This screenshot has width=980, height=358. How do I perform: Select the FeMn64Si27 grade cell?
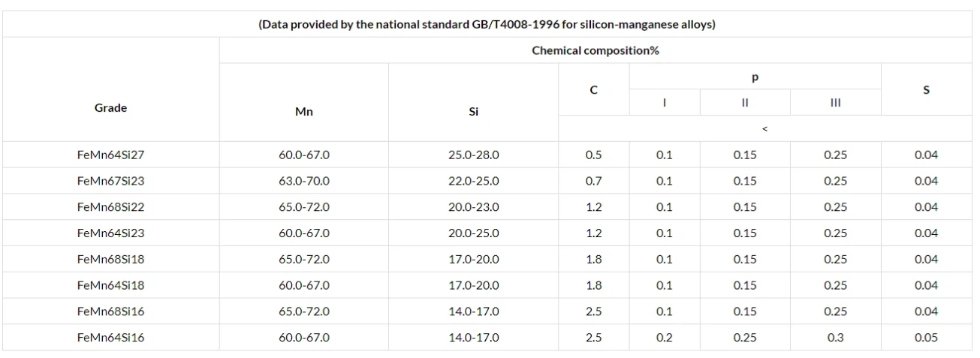point(110,155)
